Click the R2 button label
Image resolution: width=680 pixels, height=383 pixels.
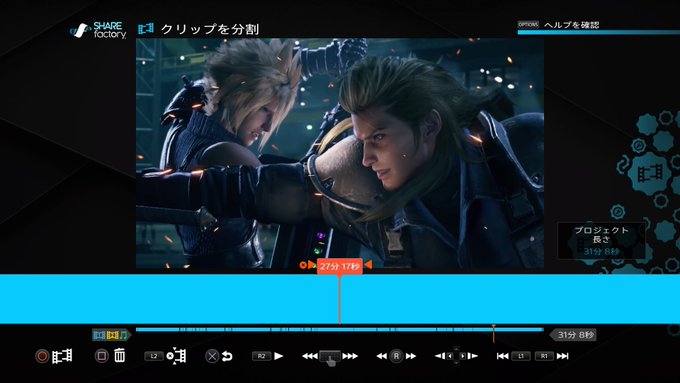261,356
